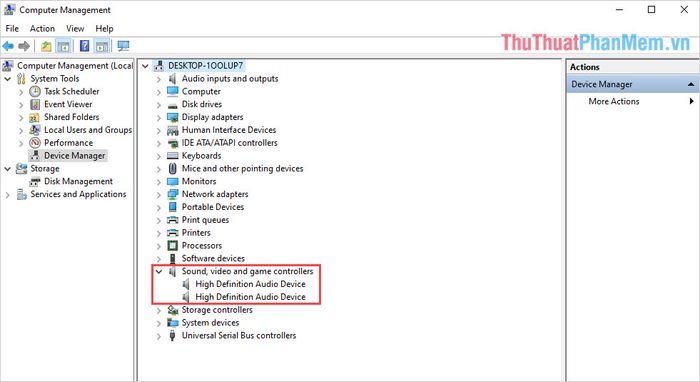Open the View menu
This screenshot has height=382, width=700.
pyautogui.click(x=75, y=29)
